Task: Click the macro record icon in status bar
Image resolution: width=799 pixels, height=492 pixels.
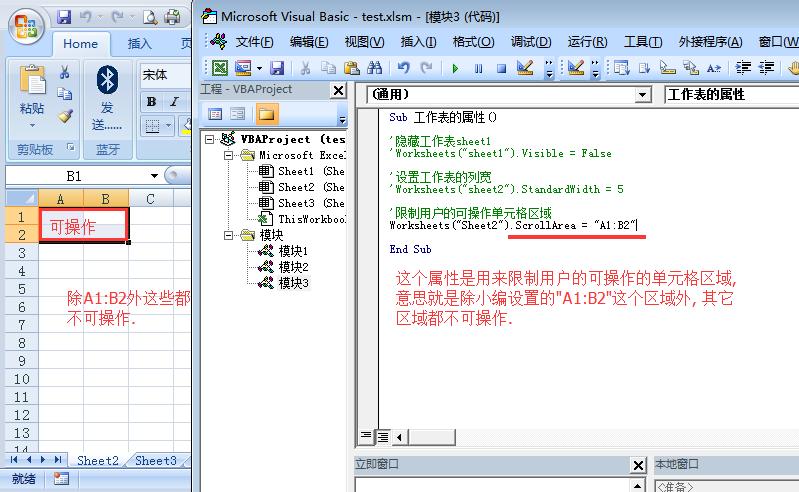Action: point(62,479)
